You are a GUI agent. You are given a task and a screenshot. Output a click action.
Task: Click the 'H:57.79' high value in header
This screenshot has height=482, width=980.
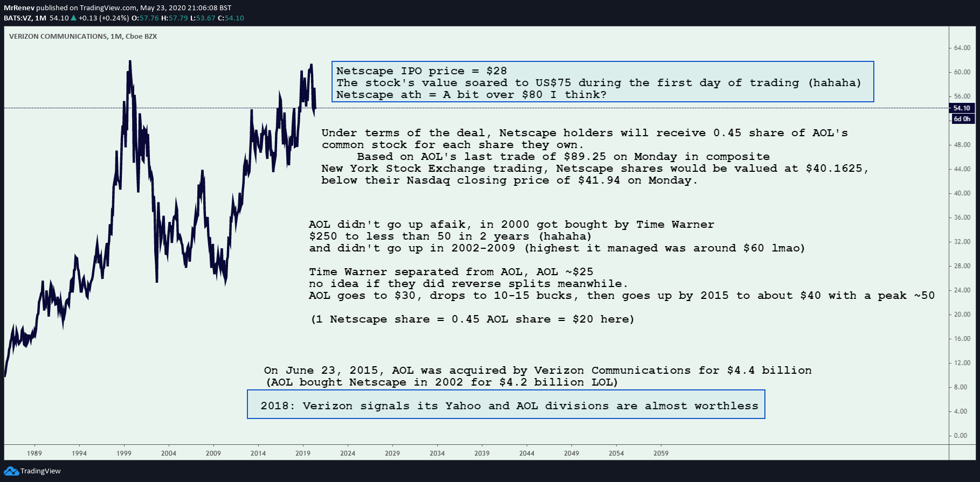coord(175,18)
